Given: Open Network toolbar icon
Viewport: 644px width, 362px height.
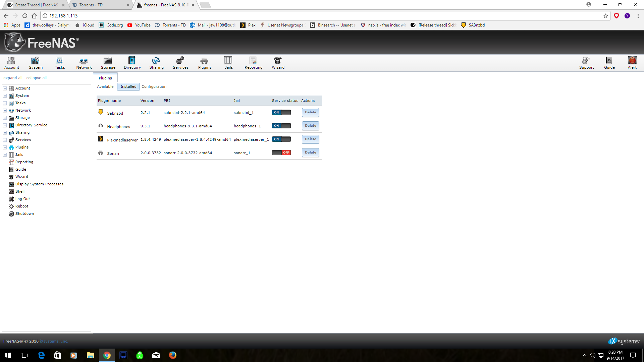Looking at the screenshot, I should point(84,63).
